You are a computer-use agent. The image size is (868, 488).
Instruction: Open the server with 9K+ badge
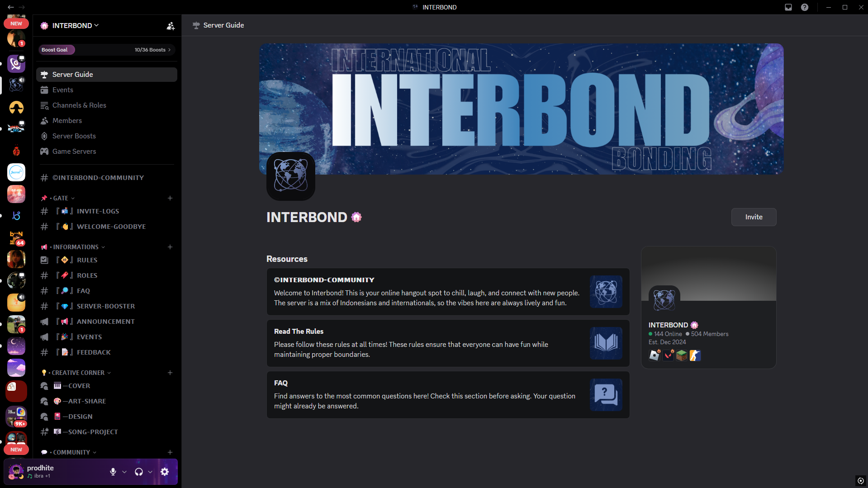[x=16, y=416]
